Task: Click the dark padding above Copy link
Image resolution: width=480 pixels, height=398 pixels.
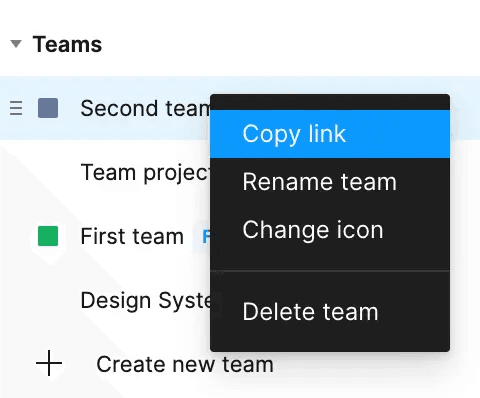Action: tap(330, 102)
